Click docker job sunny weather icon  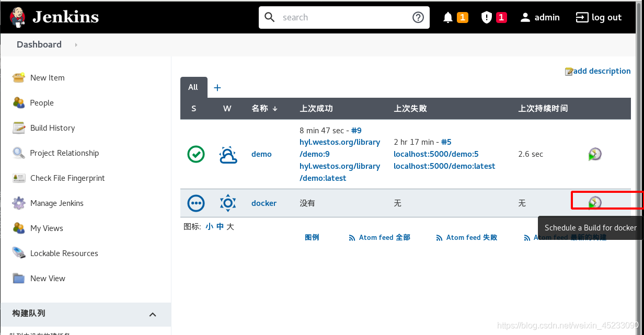point(228,203)
